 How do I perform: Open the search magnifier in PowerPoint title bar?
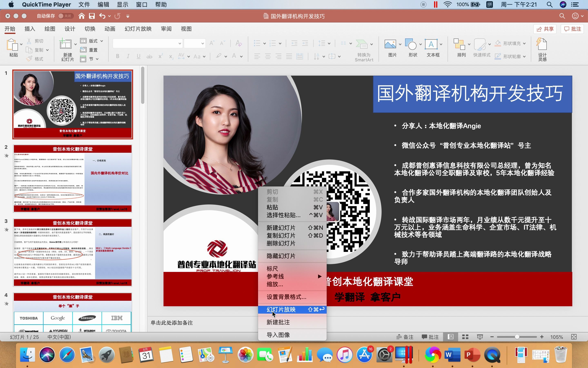(562, 16)
